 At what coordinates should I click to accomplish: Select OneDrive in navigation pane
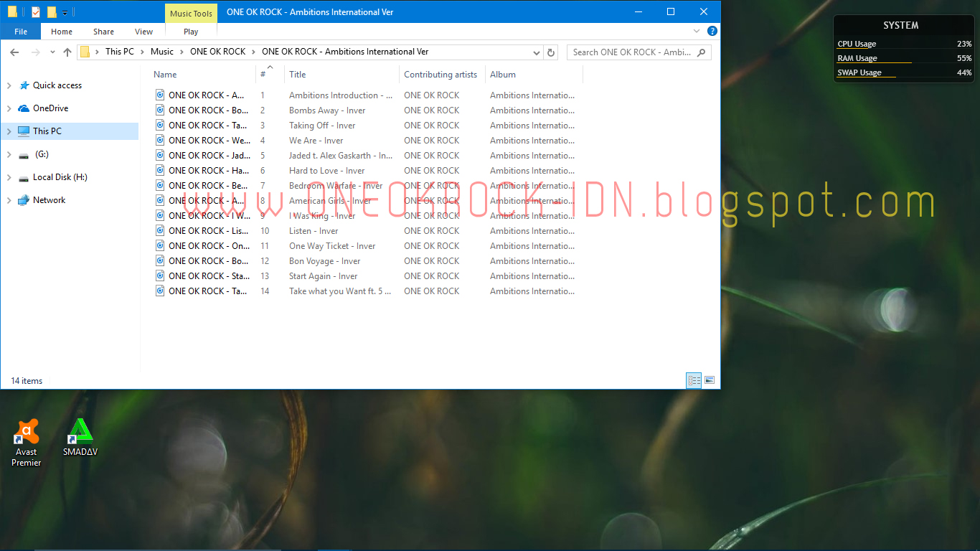pos(51,108)
